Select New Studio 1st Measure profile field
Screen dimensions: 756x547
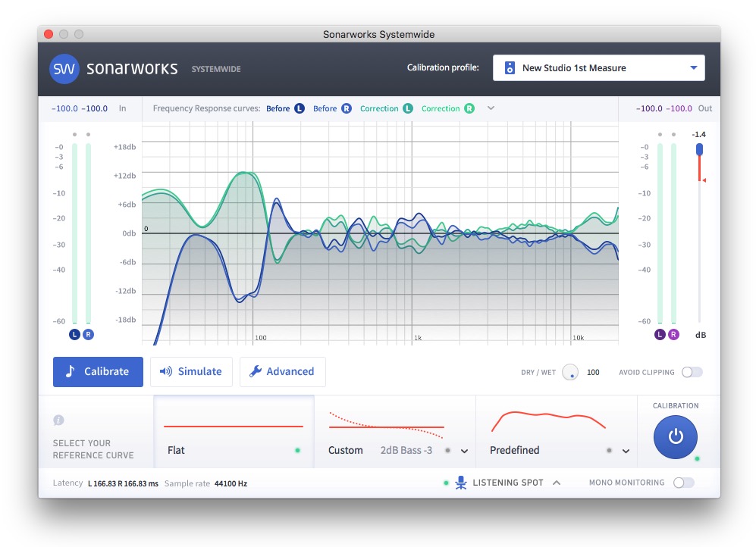[598, 68]
